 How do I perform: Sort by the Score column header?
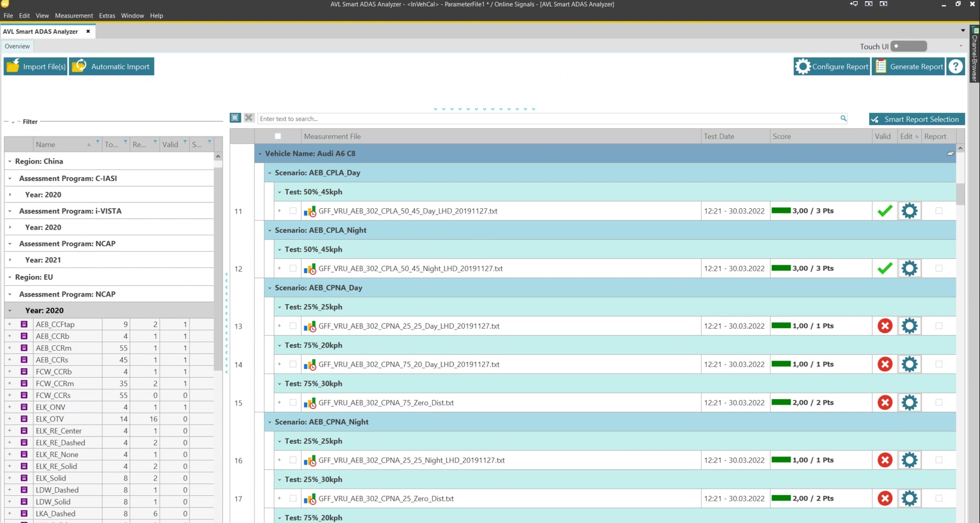[x=820, y=136]
